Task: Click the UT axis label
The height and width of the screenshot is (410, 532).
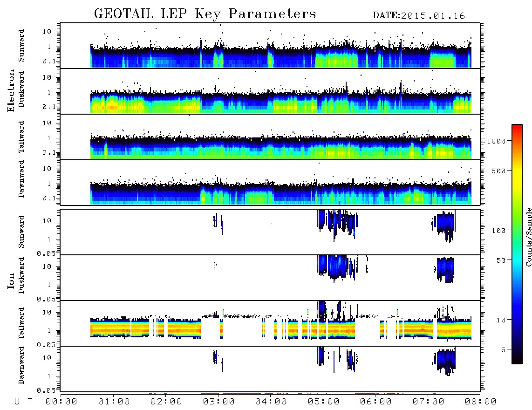Action: pos(24,402)
